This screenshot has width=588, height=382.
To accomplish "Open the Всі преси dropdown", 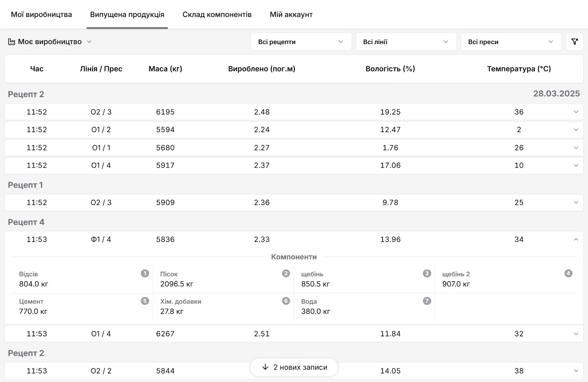I will pyautogui.click(x=511, y=42).
